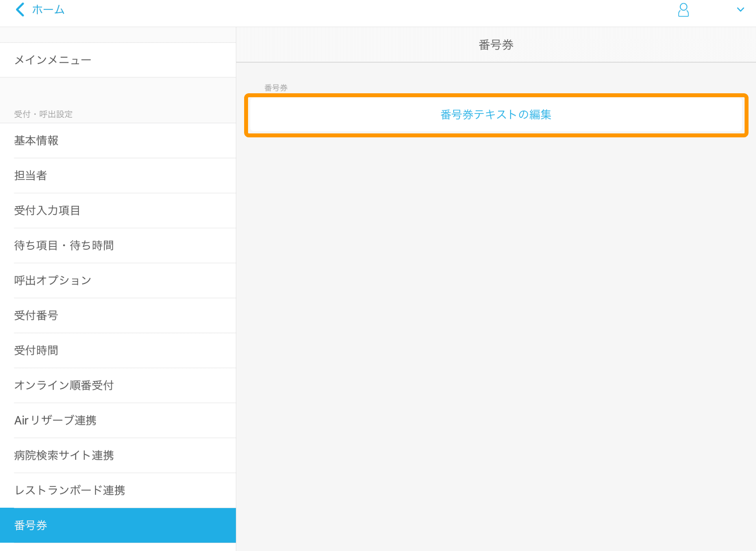
Task: Open 待ち項目・待ち時間 settings
Action: pyautogui.click(x=64, y=245)
